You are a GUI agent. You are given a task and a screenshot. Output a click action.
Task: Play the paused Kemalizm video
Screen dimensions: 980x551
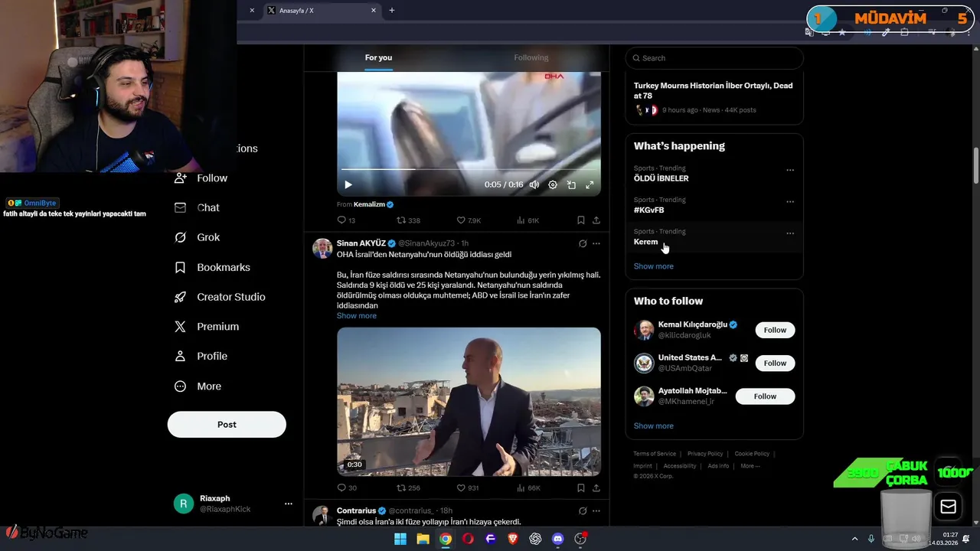[x=348, y=184]
